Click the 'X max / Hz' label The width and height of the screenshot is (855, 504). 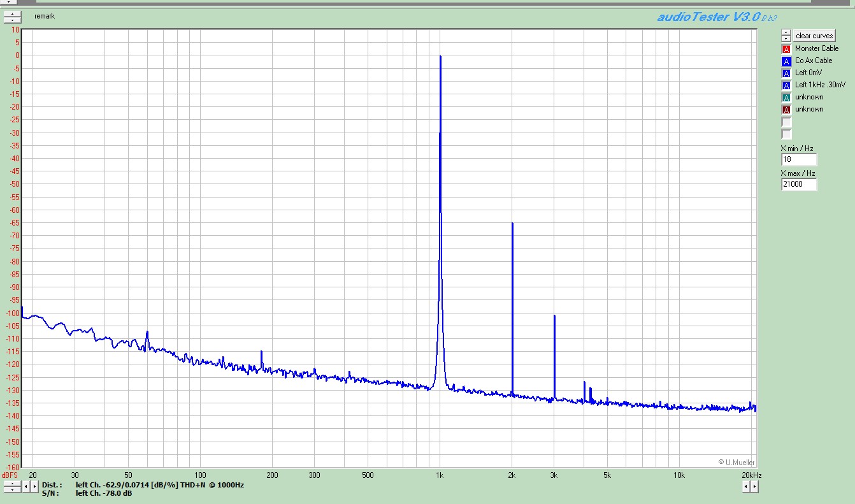[x=798, y=173]
